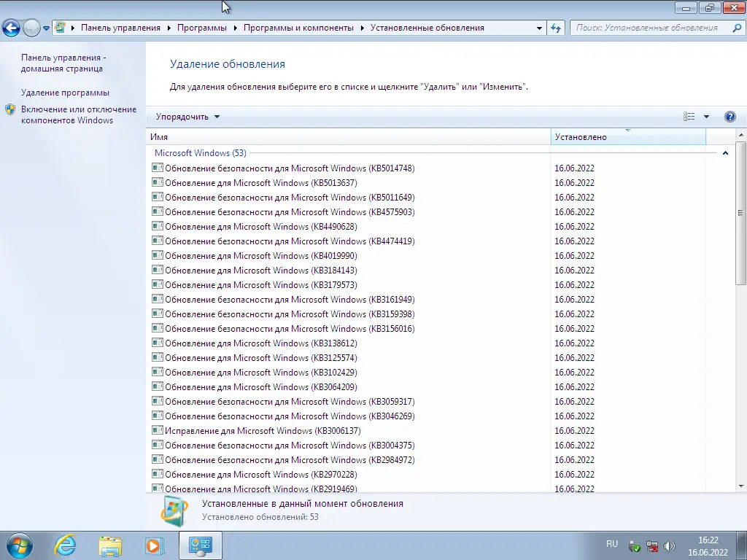Open Включение или отключение компонентов Windows

tap(79, 114)
